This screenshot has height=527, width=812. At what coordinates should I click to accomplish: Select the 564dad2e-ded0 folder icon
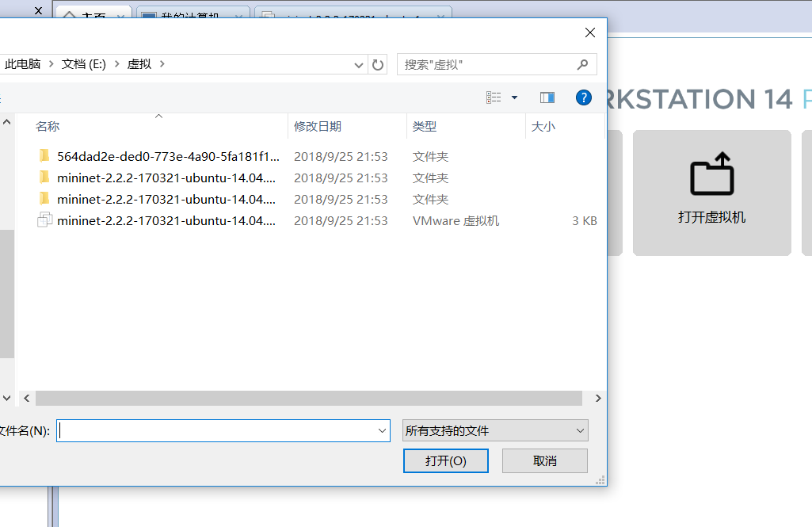click(44, 156)
